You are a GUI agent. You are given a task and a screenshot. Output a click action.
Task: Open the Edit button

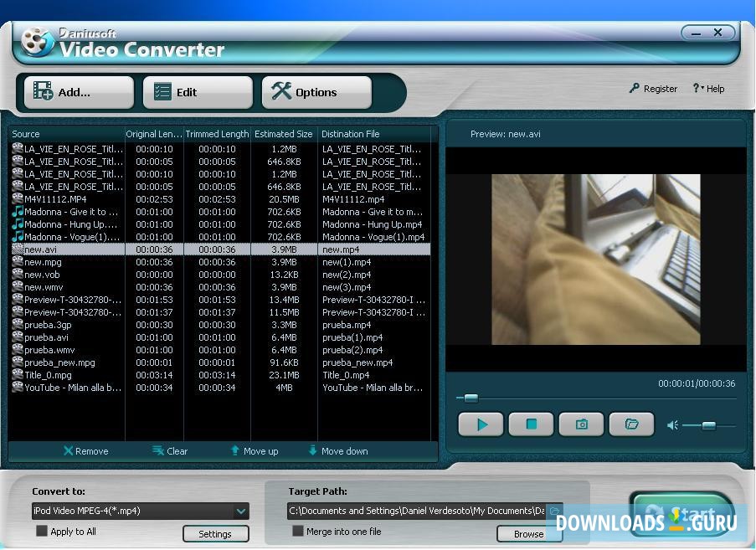198,91
